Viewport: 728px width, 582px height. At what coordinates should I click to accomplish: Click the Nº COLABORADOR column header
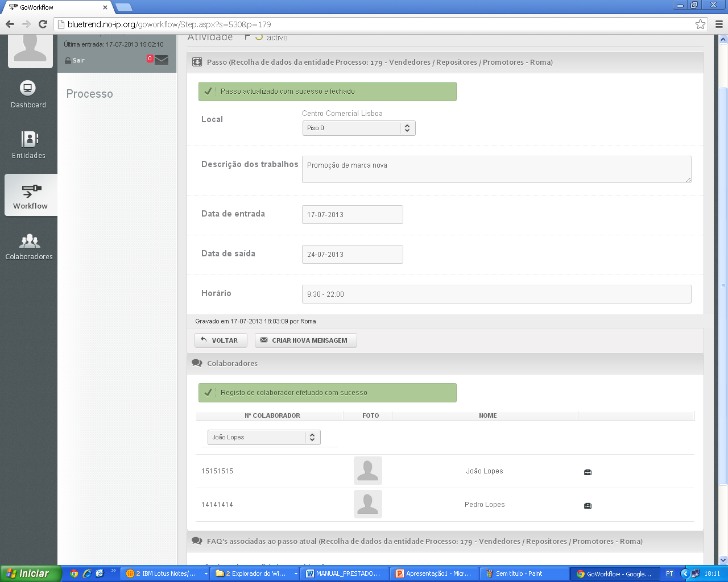pyautogui.click(x=272, y=416)
